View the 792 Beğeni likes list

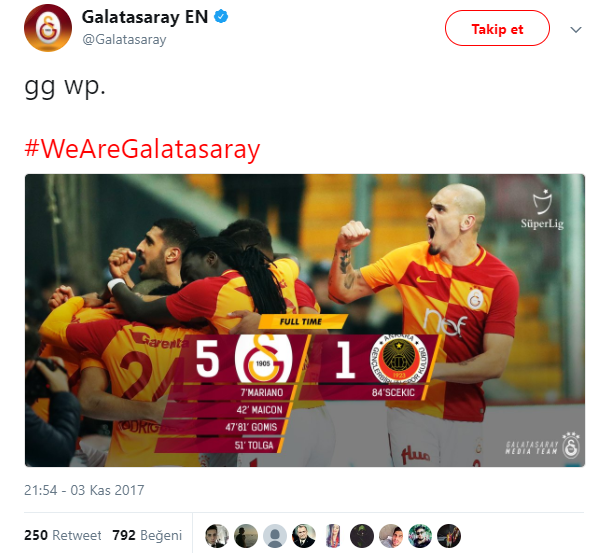point(147,535)
